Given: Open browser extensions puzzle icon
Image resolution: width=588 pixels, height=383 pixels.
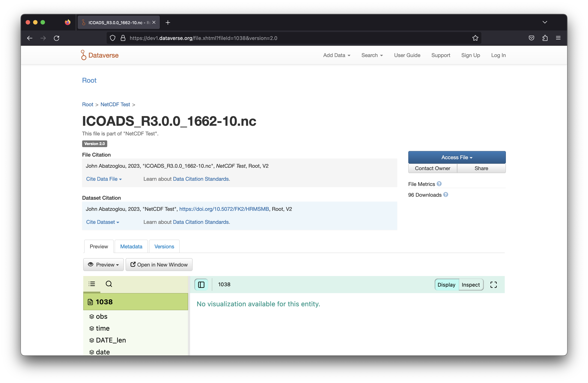Looking at the screenshot, I should pyautogui.click(x=545, y=38).
